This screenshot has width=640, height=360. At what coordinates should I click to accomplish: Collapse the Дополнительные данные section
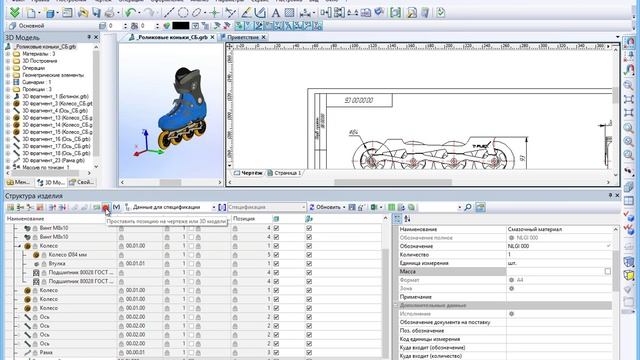[x=396, y=305]
